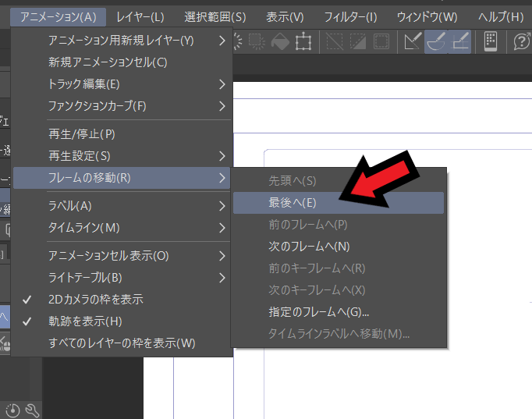
Task: Expand 再生設定(S) submenu
Action: [122, 156]
